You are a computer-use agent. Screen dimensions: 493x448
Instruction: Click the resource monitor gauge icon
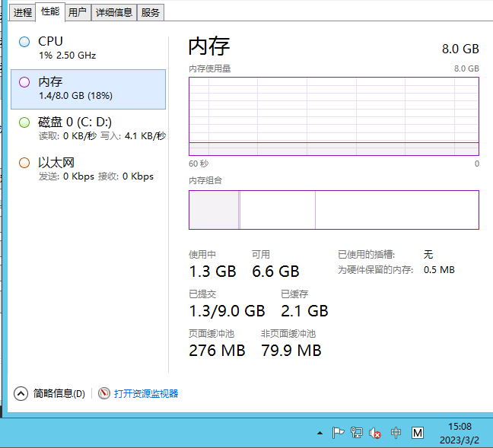point(104,393)
